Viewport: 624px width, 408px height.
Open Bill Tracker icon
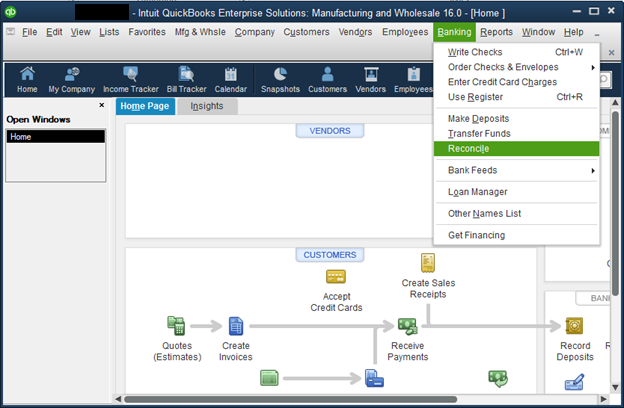point(186,80)
